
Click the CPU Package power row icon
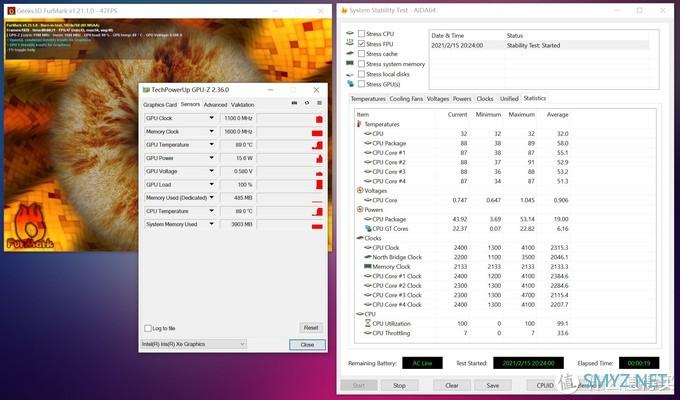click(368, 219)
